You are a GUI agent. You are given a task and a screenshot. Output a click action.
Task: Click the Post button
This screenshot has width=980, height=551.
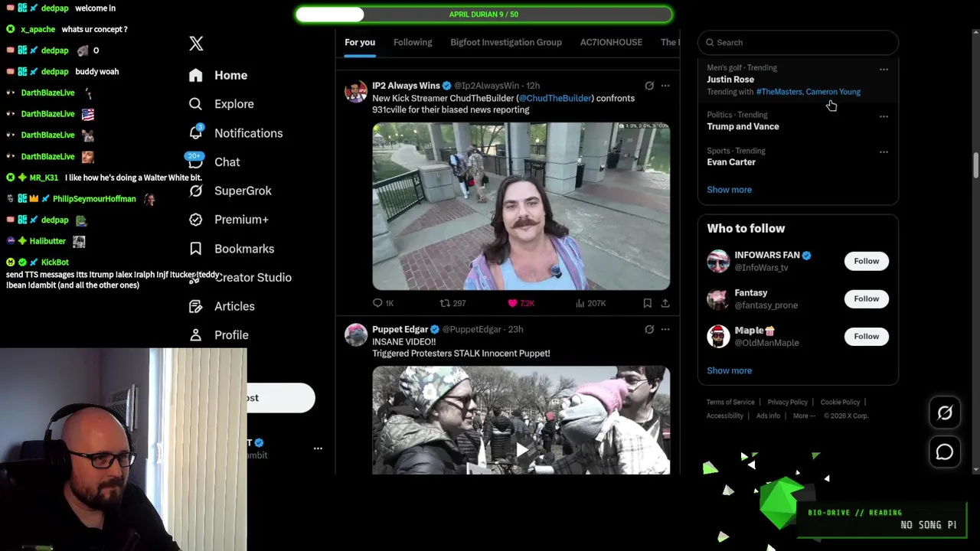[x=280, y=398]
